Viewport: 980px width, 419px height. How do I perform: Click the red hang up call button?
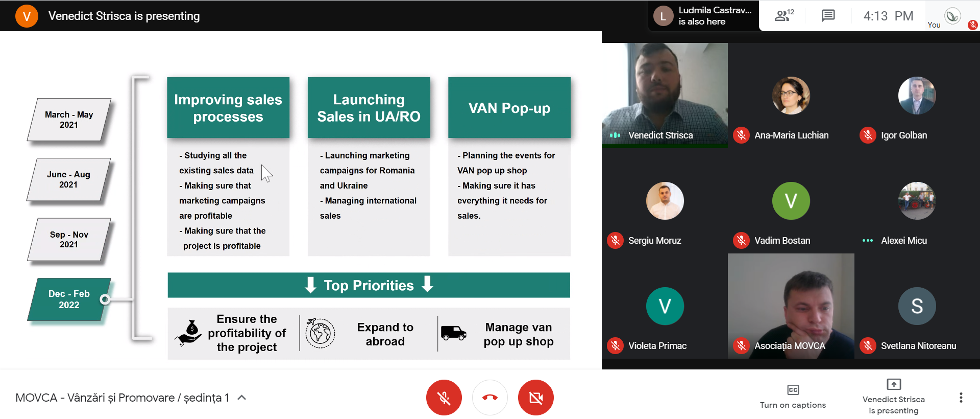(490, 398)
